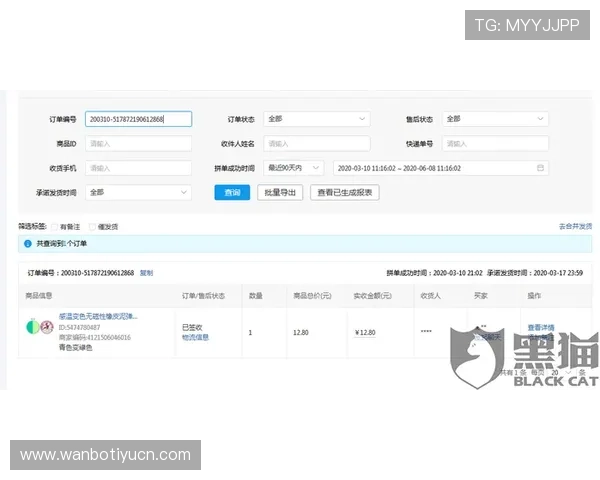Select the ¥12.80 received amount value
The image size is (600, 480).
point(365,333)
